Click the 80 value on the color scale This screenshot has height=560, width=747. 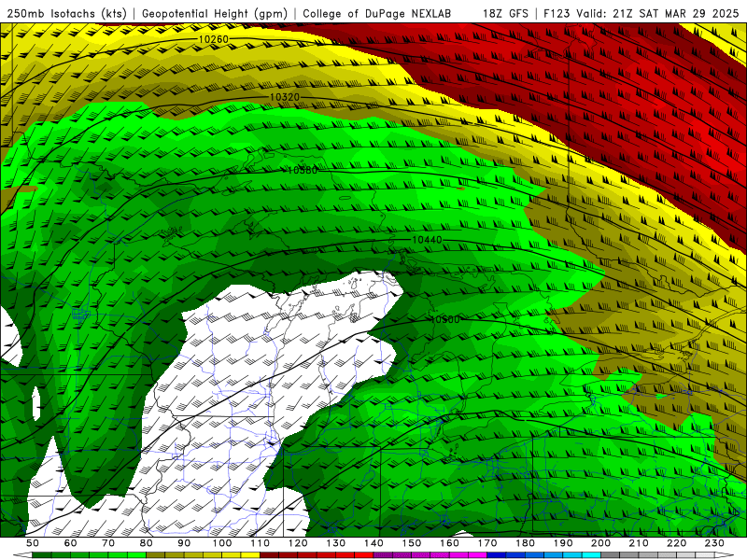click(x=147, y=543)
